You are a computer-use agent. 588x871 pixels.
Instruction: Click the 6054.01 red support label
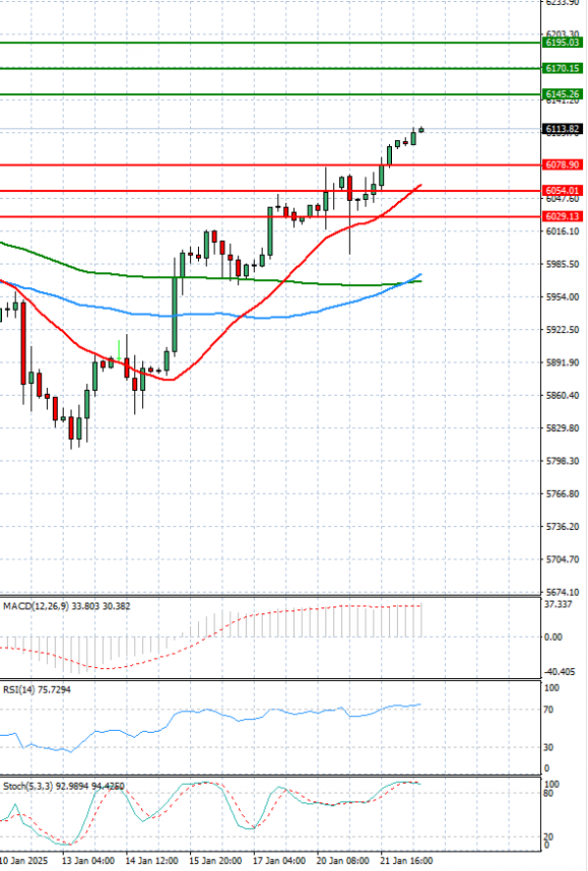pos(563,190)
